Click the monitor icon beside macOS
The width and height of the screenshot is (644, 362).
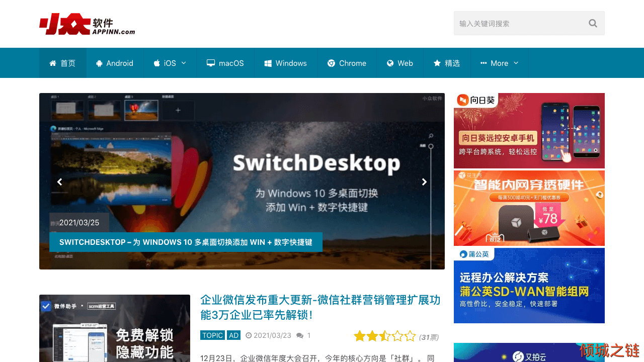(211, 63)
